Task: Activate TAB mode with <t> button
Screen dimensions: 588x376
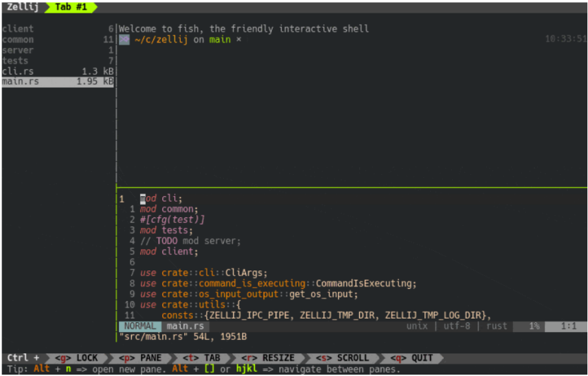Action: [201, 358]
